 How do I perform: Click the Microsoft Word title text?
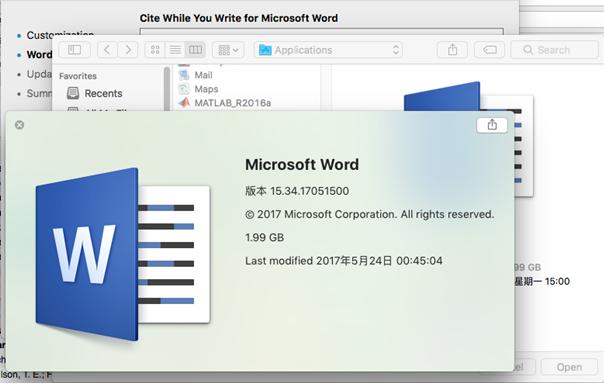pyautogui.click(x=302, y=164)
